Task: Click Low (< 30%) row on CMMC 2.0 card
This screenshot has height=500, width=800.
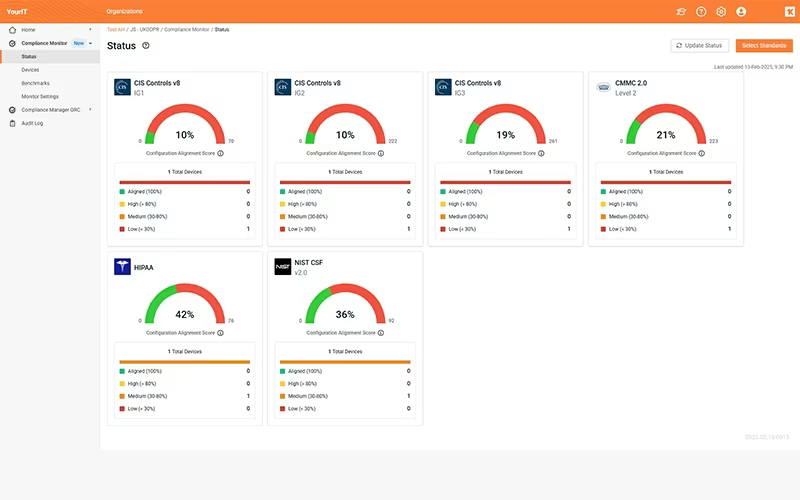Action: point(666,229)
